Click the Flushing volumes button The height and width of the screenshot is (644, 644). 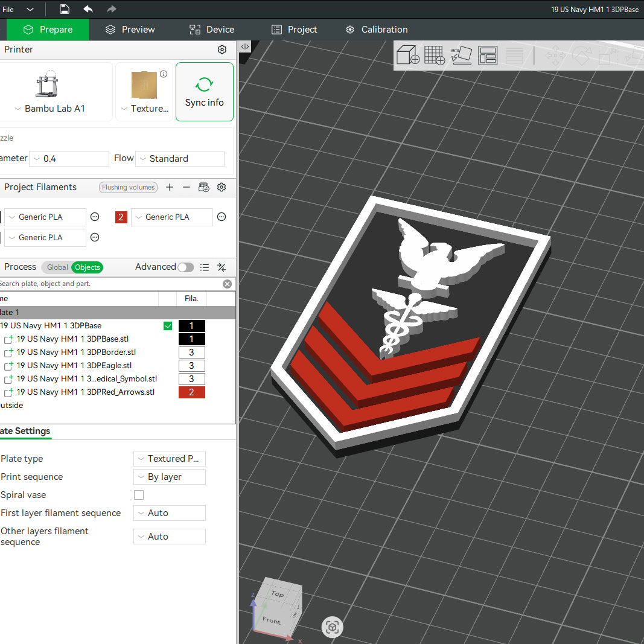pos(128,187)
